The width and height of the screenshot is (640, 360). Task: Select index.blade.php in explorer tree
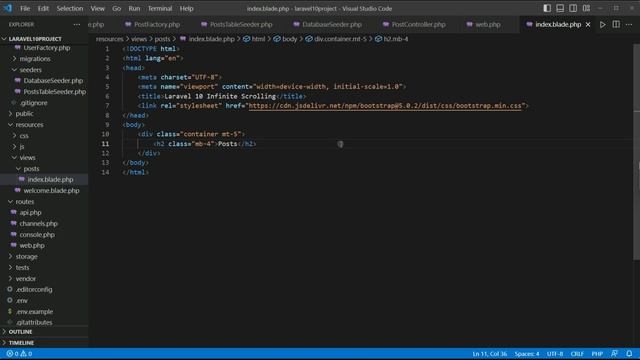(x=50, y=180)
